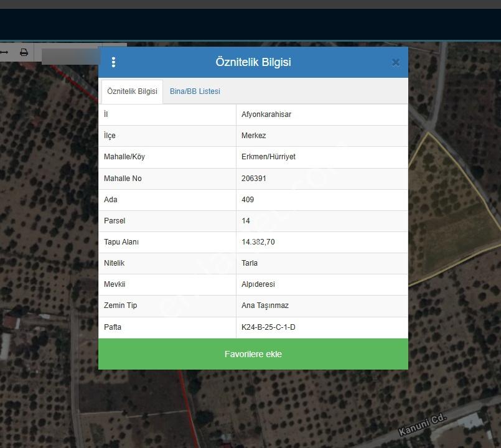
Task: Click the Mevkii value Alpıderesi
Action: tap(258, 284)
